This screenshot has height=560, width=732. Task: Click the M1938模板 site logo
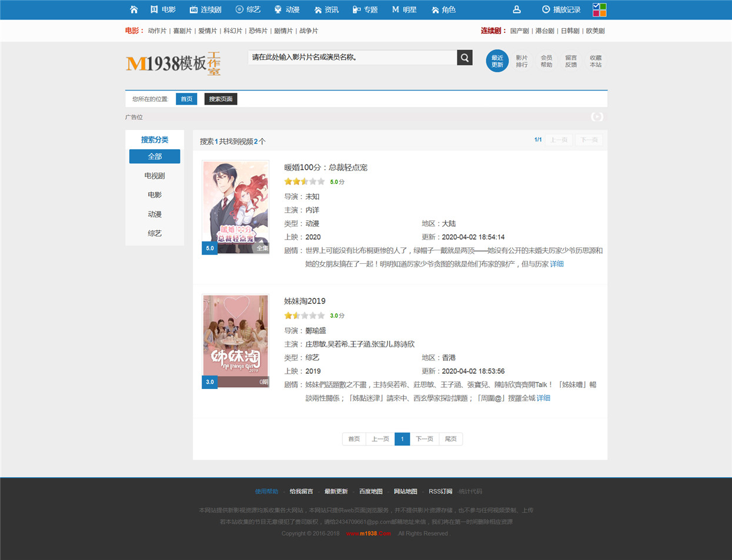coord(173,63)
